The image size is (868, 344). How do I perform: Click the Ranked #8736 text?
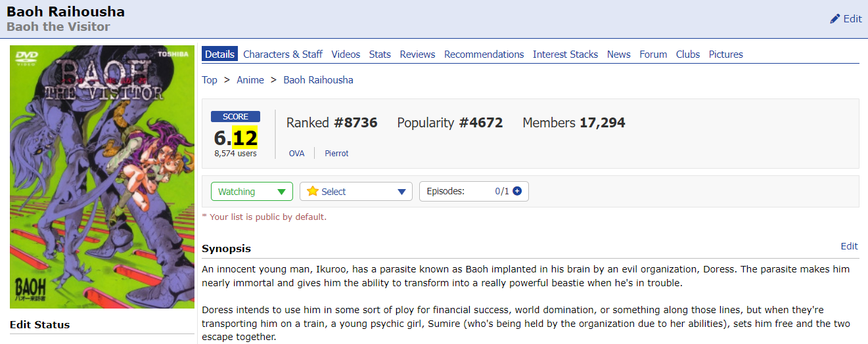(332, 123)
